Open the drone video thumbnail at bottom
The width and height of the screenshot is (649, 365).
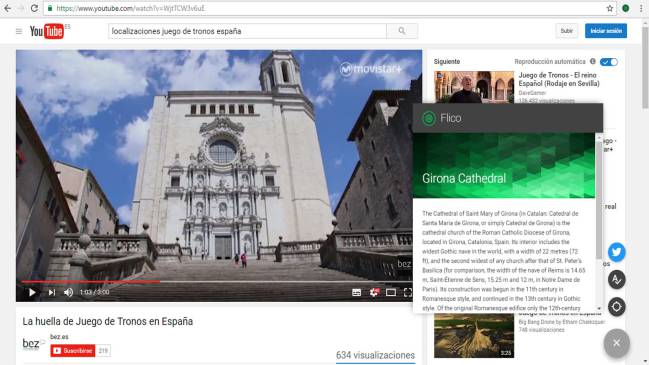pos(474,335)
